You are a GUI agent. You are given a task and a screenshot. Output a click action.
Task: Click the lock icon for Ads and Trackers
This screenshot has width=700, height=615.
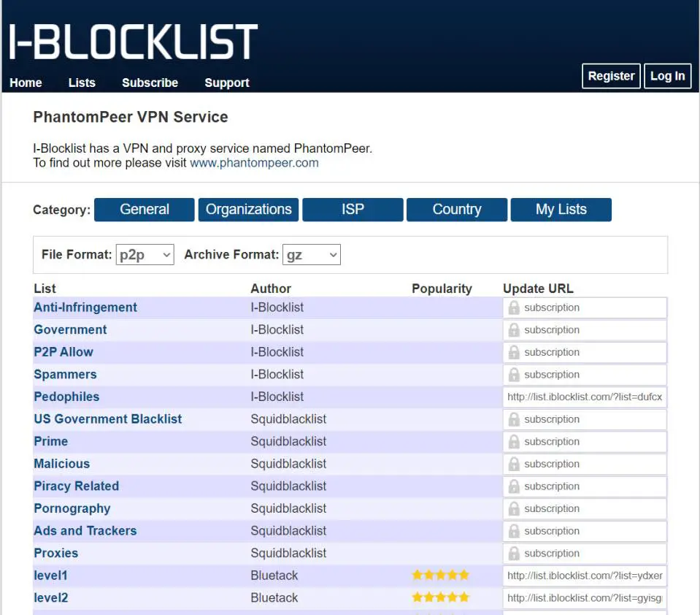point(514,531)
